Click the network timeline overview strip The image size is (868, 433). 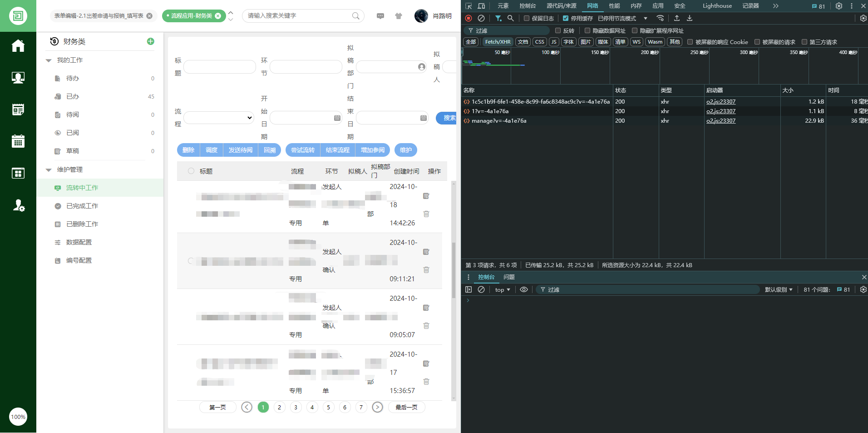click(x=665, y=66)
